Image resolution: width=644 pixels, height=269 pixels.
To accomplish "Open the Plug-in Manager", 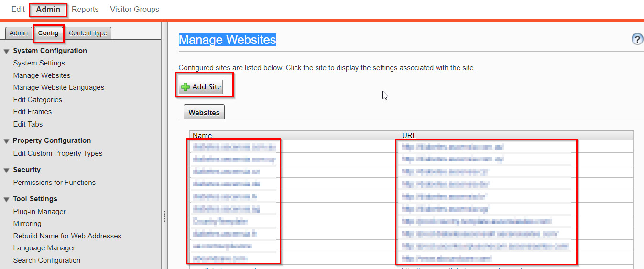I will [x=39, y=212].
